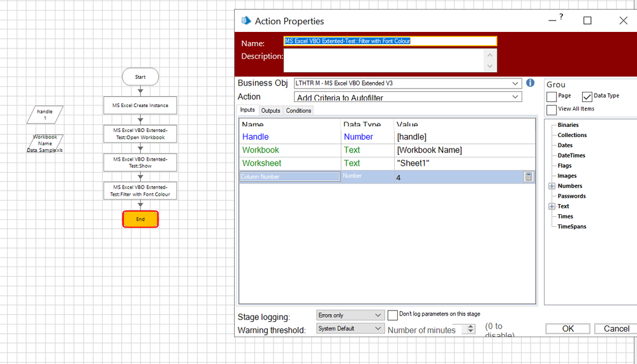This screenshot has height=364, width=637.
Task: Select the red-highlighted End stage
Action: [140, 219]
